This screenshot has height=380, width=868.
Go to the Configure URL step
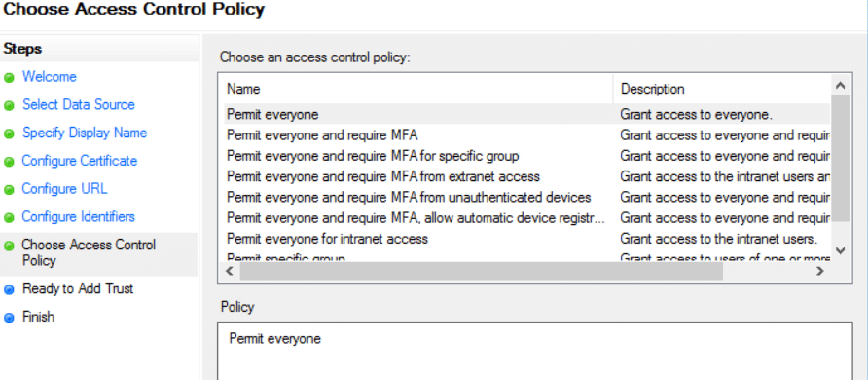tap(65, 189)
